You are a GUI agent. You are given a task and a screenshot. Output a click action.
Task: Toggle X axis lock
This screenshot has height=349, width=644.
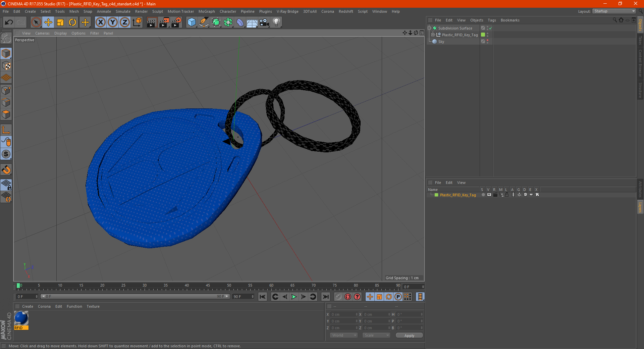click(x=100, y=22)
